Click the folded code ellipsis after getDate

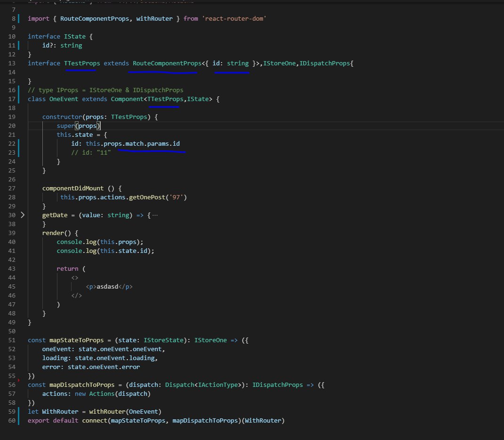tap(155, 215)
